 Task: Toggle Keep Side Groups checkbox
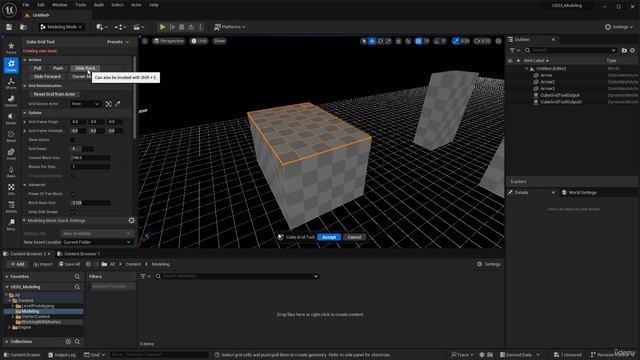click(x=73, y=212)
